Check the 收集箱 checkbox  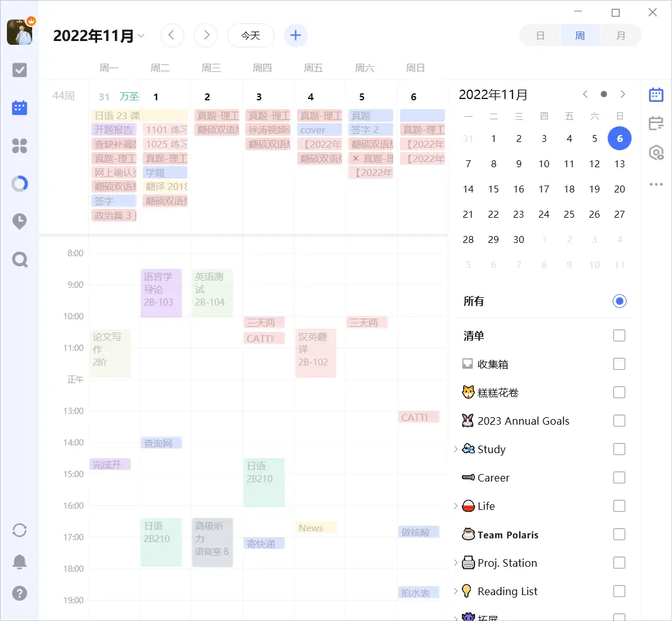(619, 364)
